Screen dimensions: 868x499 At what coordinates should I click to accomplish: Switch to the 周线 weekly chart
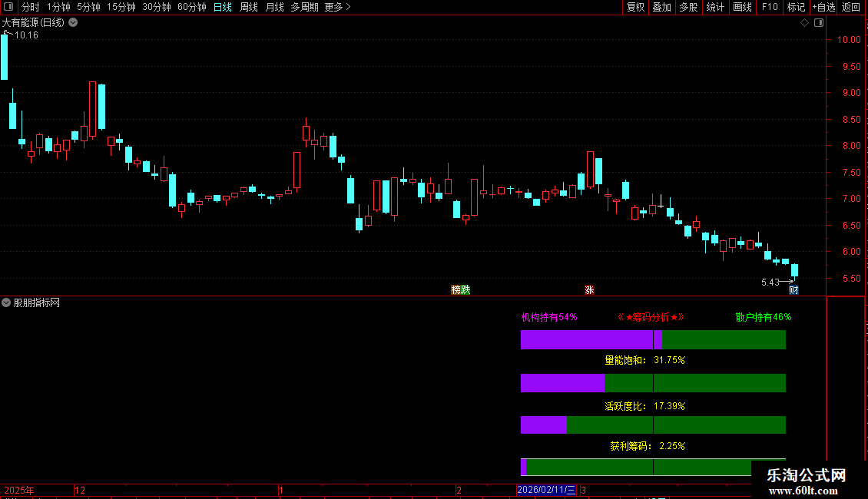coord(249,7)
